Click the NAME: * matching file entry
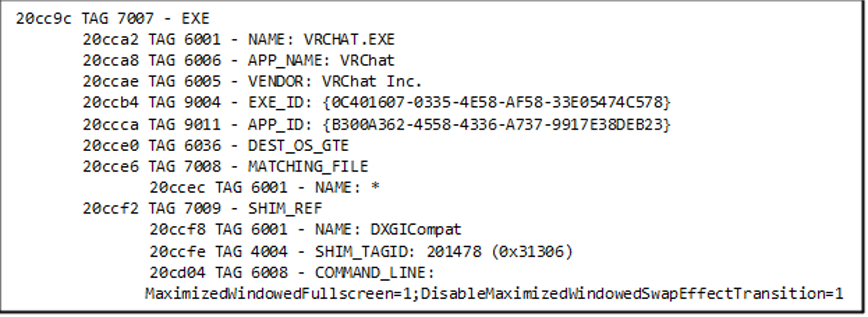 (x=265, y=188)
